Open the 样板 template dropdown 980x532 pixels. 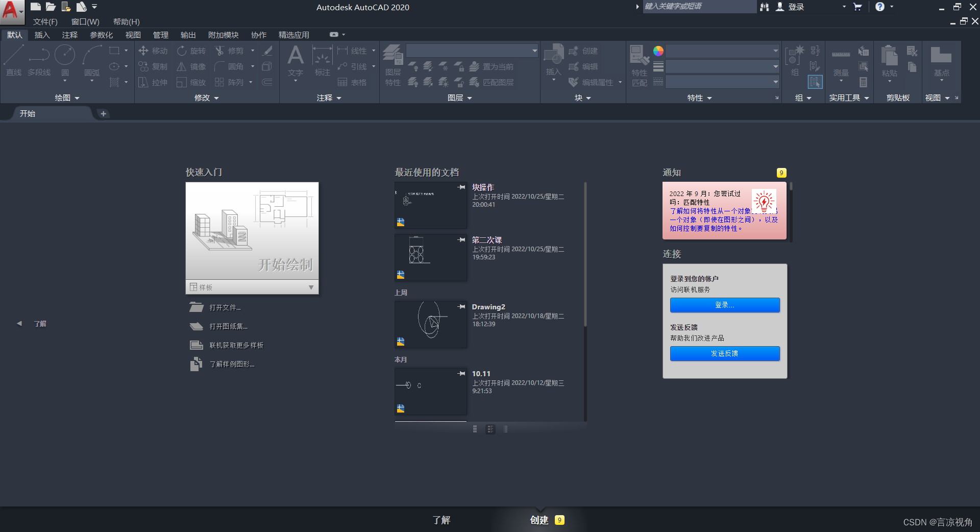click(x=252, y=287)
